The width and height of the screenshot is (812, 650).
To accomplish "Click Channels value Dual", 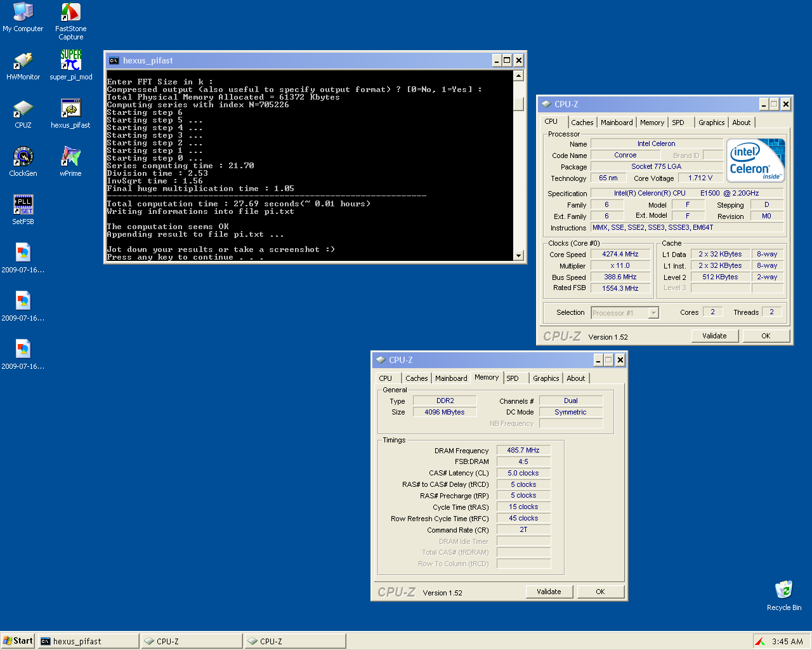I will point(571,401).
